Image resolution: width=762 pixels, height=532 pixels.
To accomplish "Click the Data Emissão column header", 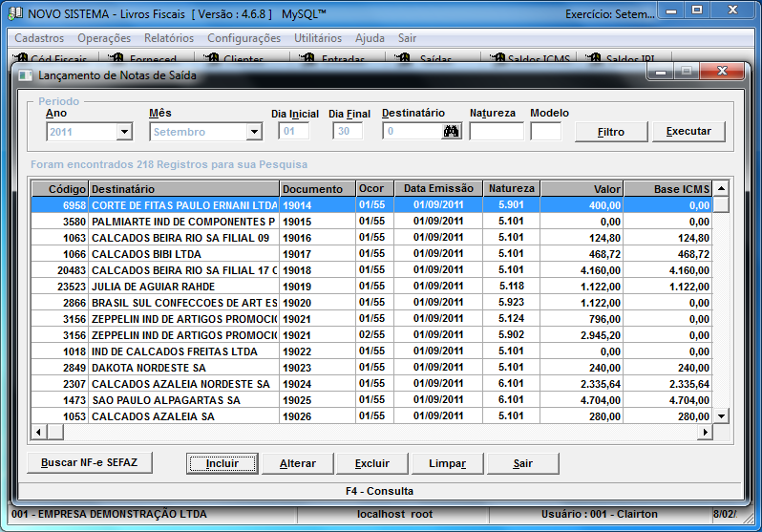I will pos(438,189).
